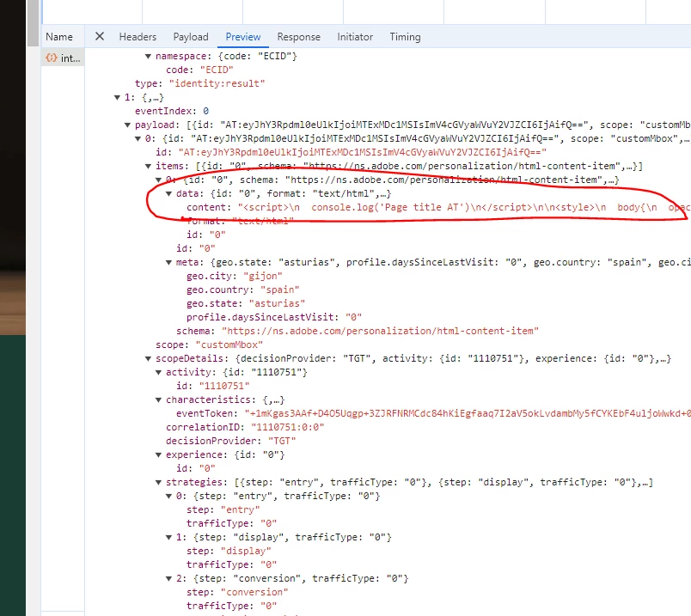Viewport: 691px width, 616px height.
Task: Collapse the scopeDetails node
Action: coord(148,358)
